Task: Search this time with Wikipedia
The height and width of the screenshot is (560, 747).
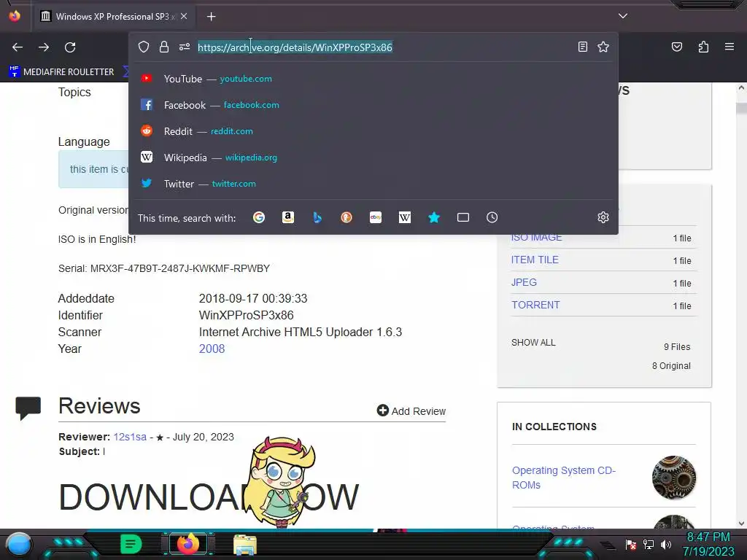Action: pyautogui.click(x=404, y=217)
